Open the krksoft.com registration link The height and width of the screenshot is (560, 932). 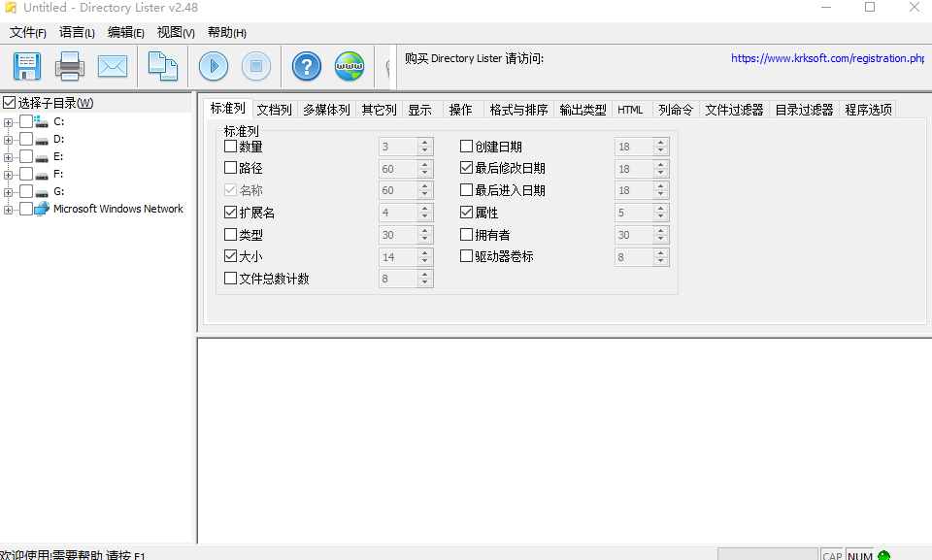click(827, 58)
